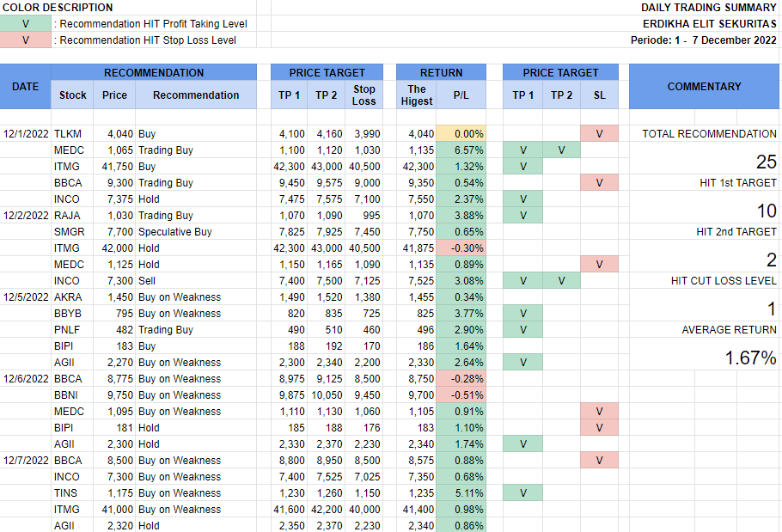The height and width of the screenshot is (532, 782).
Task: Click the SMGR stock cell
Action: [70, 232]
